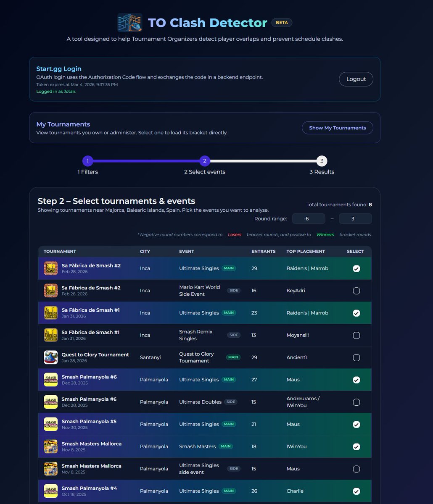Click Sa Fàbrica de Smash #2 Mario Kart row thumbnail
Screen dimensions: 433x504
pyautogui.click(x=51, y=291)
